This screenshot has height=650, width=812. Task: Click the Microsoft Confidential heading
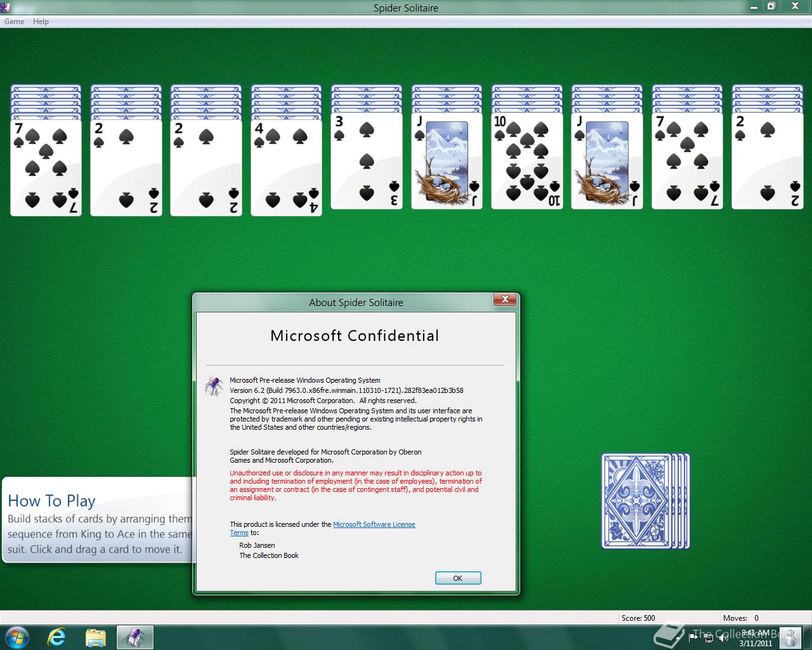click(x=355, y=336)
